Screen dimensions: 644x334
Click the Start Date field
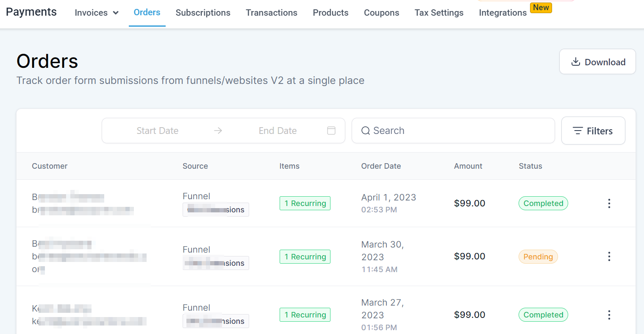click(x=158, y=131)
